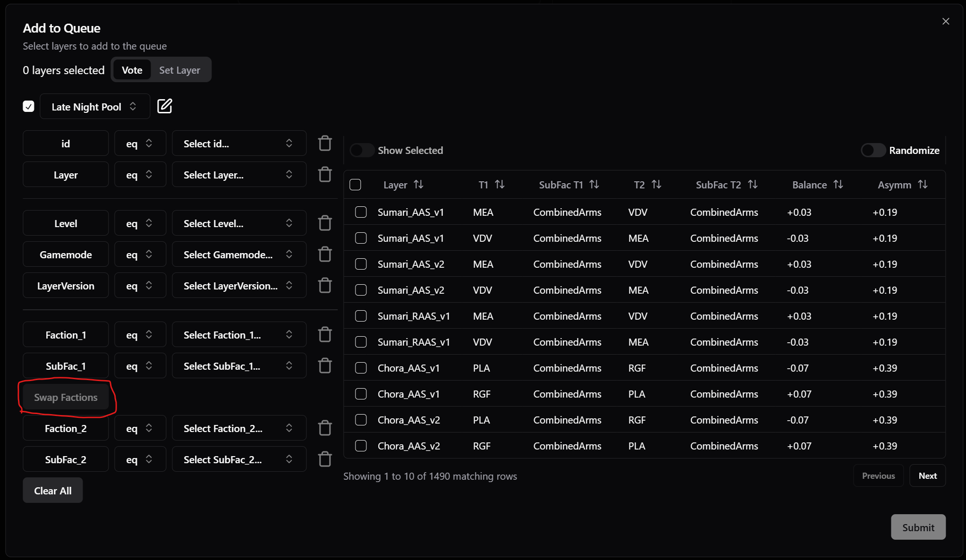Image resolution: width=966 pixels, height=560 pixels.
Task: Open the Select Faction_2... dropdown
Action: coord(239,428)
